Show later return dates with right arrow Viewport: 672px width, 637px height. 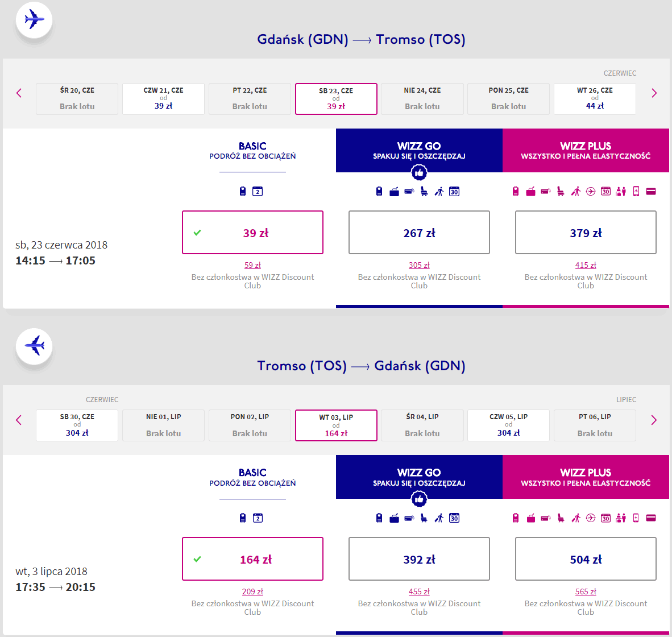[x=654, y=420]
